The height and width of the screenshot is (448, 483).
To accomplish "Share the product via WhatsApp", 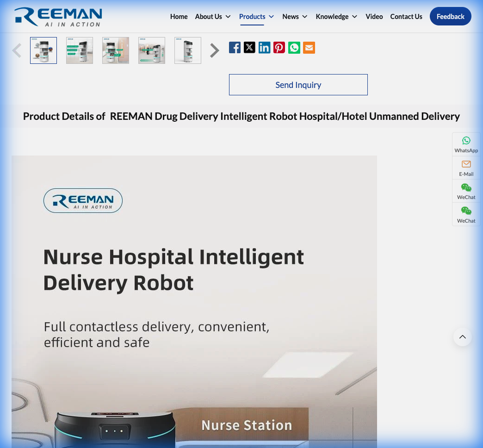I will click(294, 47).
